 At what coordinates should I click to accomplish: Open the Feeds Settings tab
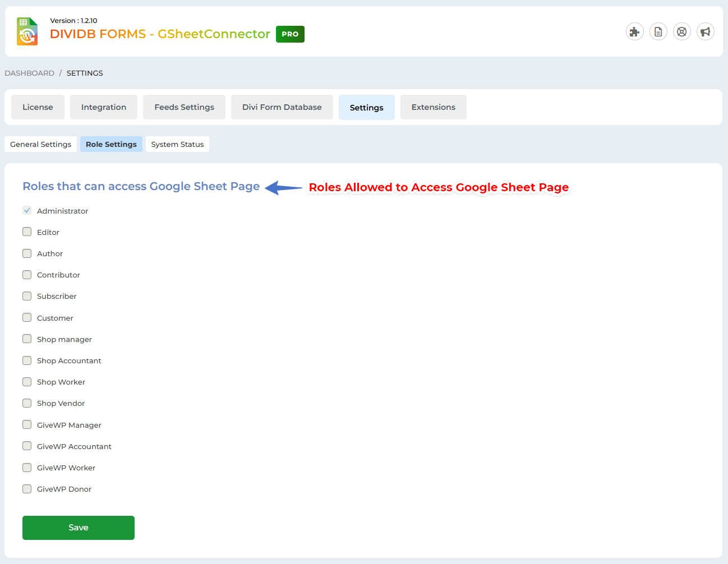click(184, 107)
